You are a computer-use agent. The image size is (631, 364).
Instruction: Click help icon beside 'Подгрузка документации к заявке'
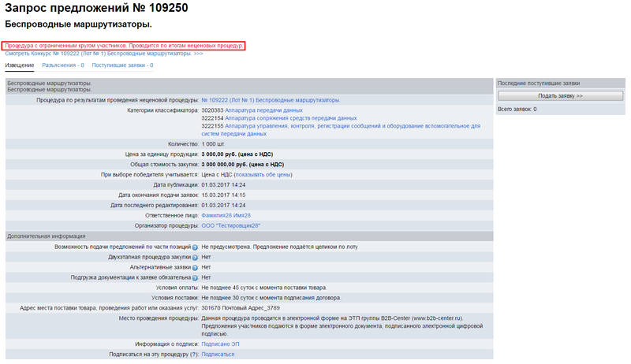[x=195, y=277]
